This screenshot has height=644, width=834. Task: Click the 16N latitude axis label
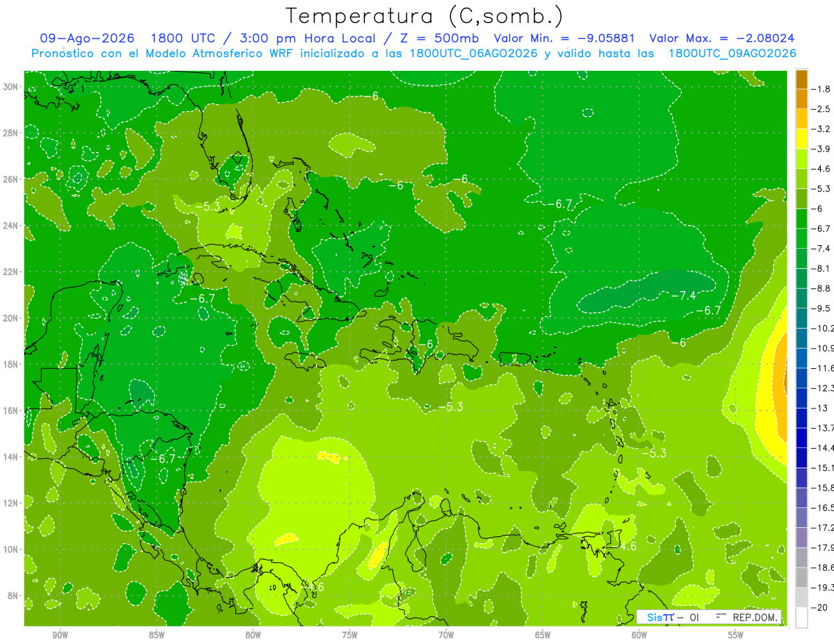tap(11, 411)
